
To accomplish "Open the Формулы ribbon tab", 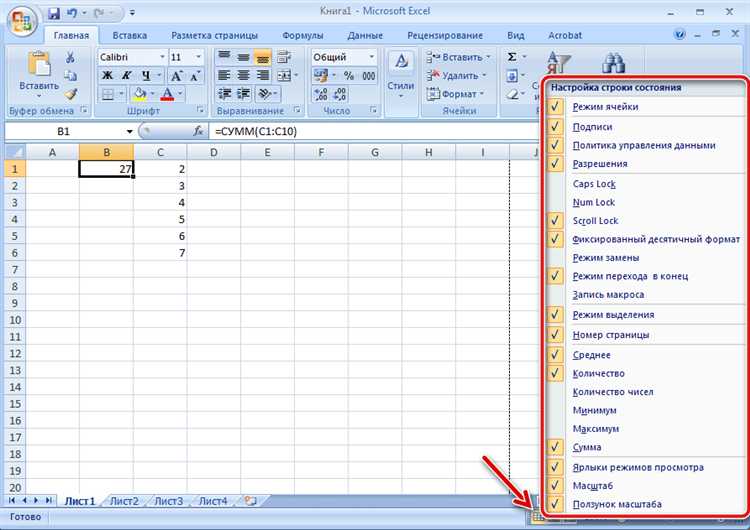I will (302, 35).
